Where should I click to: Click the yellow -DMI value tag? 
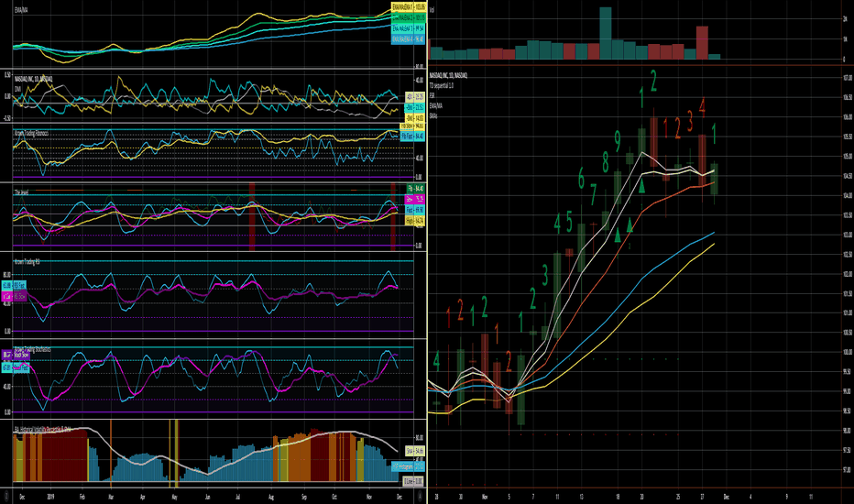(x=415, y=117)
